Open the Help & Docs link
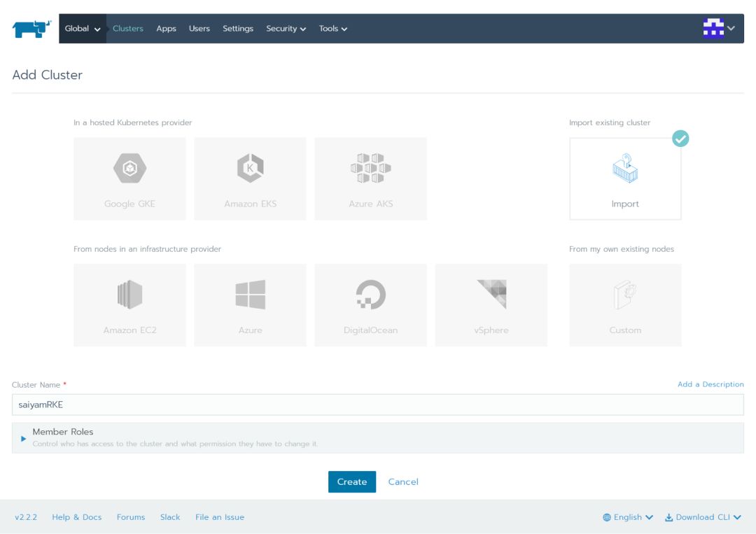This screenshot has width=756, height=534. click(x=77, y=517)
